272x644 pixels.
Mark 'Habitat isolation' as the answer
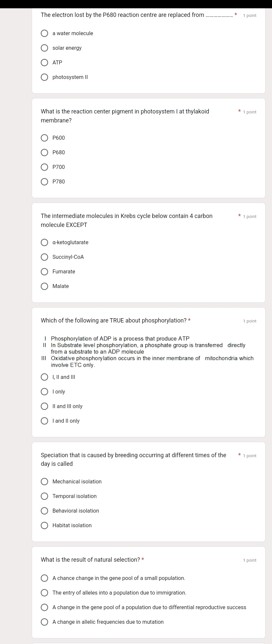click(x=44, y=526)
